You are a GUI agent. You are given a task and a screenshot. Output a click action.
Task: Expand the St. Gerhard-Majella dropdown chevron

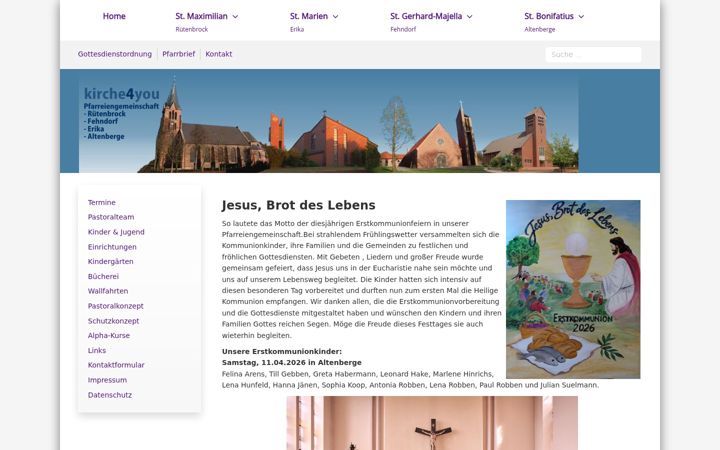coord(469,17)
